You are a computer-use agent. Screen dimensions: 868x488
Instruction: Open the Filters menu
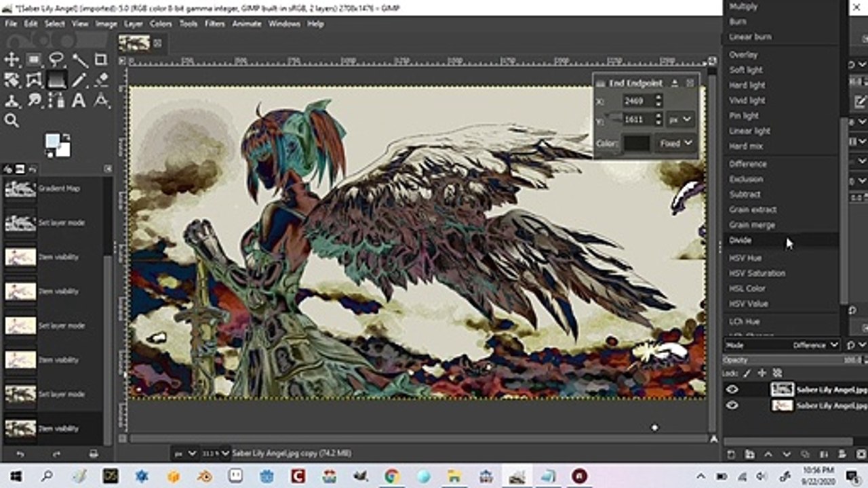[x=215, y=24]
